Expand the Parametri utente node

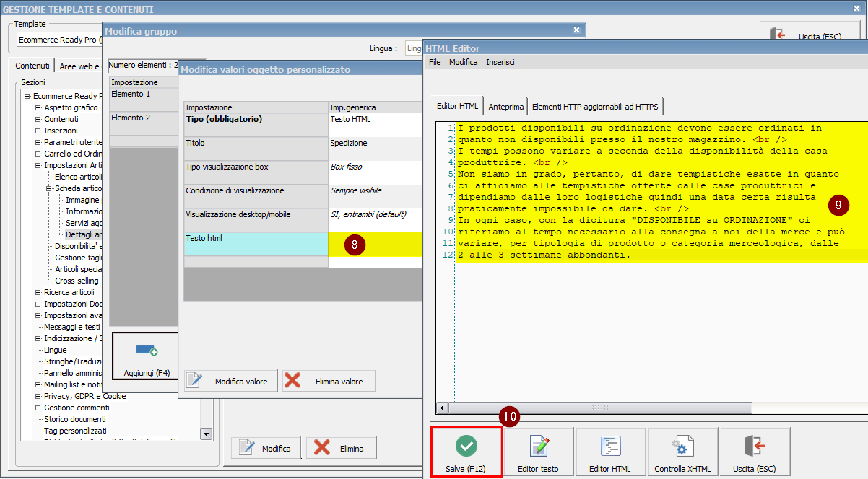coord(38,142)
